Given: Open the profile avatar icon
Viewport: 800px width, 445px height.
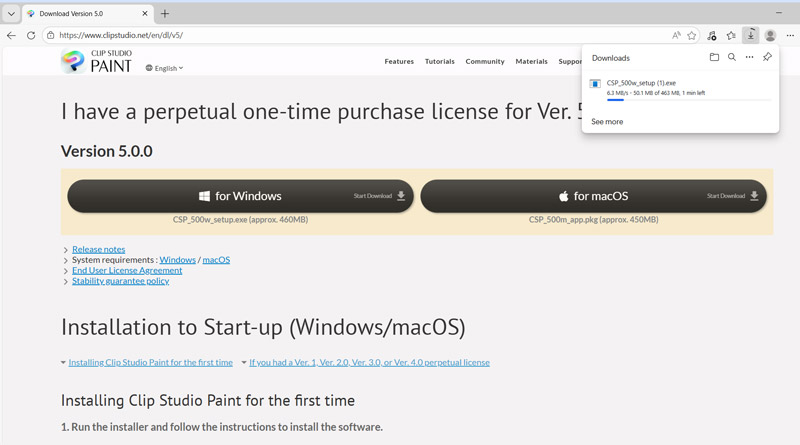Looking at the screenshot, I should (770, 35).
